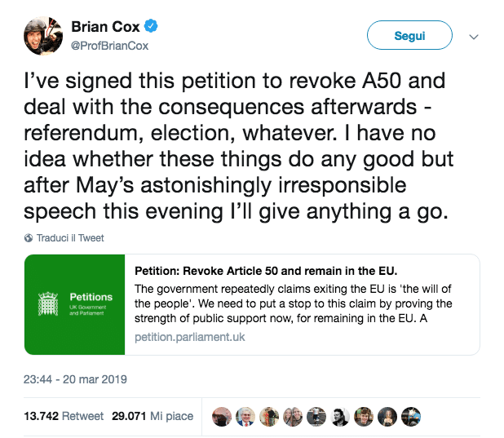Click the green Petitions card thumbnail
The width and height of the screenshot is (504, 438).
75,304
